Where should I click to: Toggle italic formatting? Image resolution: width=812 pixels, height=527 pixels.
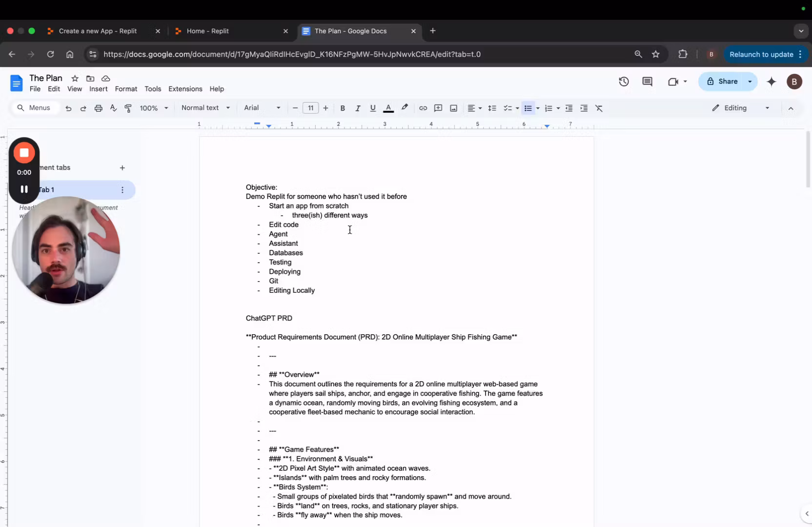(358, 108)
